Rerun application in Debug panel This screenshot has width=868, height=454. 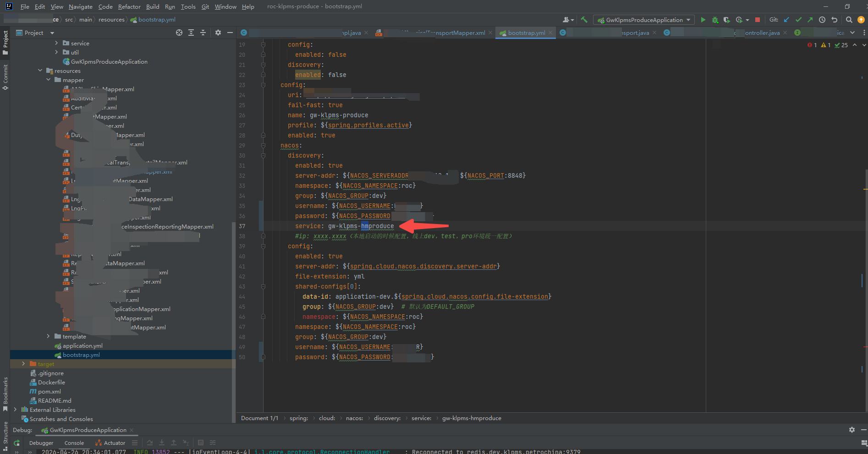point(17,443)
